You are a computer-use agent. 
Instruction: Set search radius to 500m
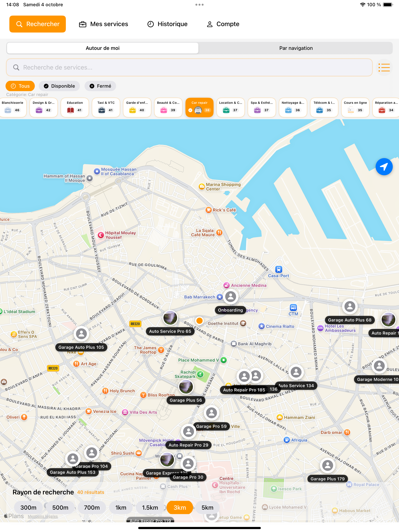(x=60, y=507)
